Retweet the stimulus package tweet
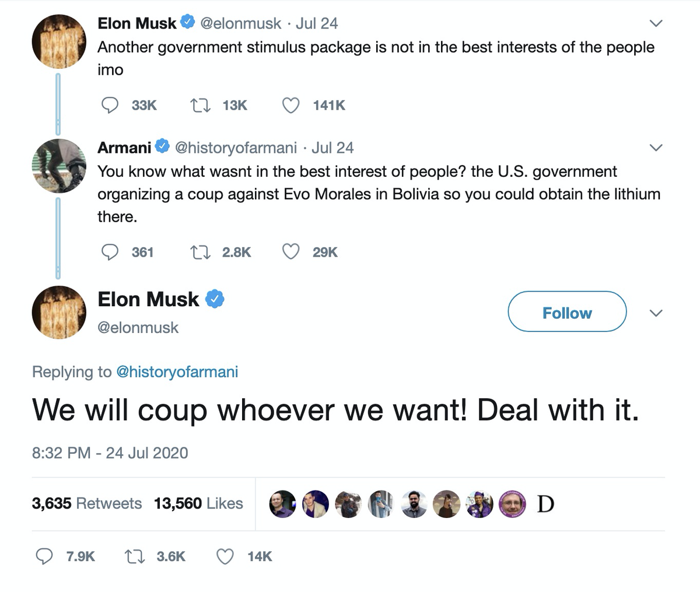The image size is (700, 592). 200,105
